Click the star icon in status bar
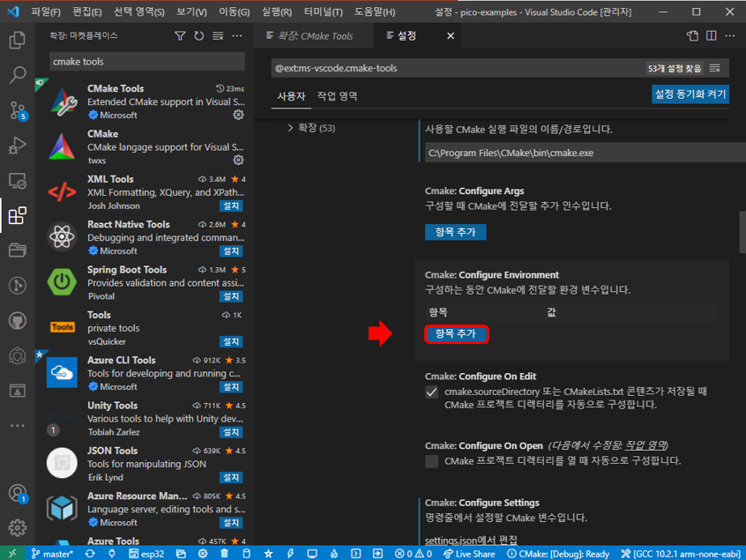The height and width of the screenshot is (560, 746). coord(268,554)
